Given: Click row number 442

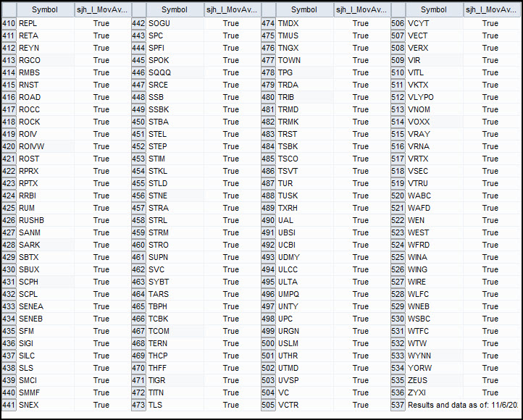Looking at the screenshot, I should click(x=138, y=23).
